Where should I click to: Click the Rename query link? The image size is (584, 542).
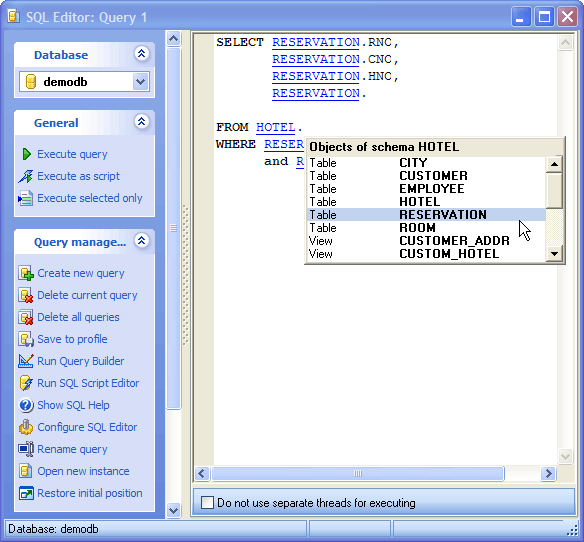tap(72, 449)
